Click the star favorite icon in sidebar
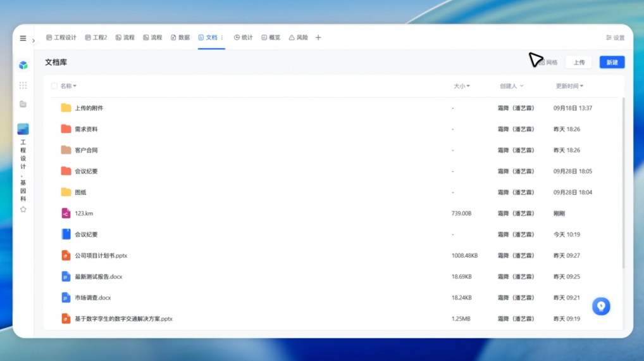 coord(23,209)
